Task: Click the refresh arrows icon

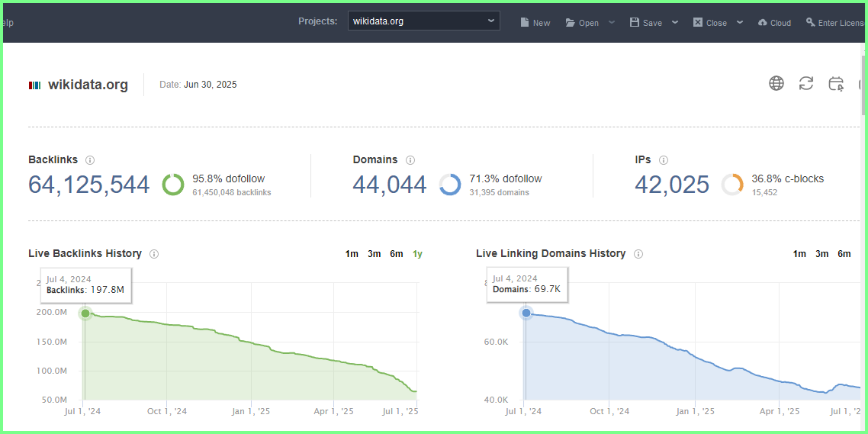Action: pyautogui.click(x=806, y=84)
